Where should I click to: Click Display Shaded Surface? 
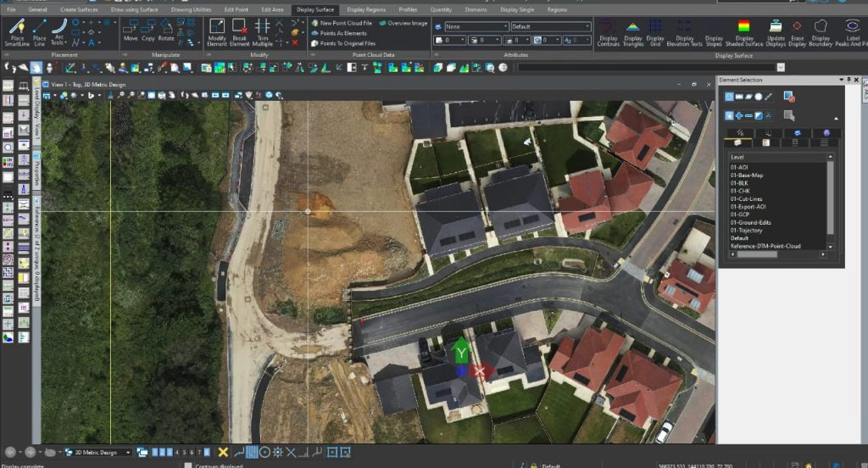click(x=744, y=33)
